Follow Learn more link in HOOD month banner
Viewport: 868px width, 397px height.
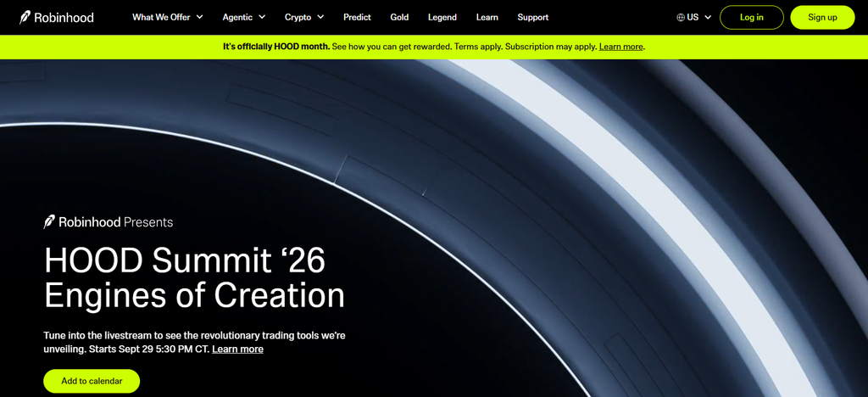(x=621, y=47)
